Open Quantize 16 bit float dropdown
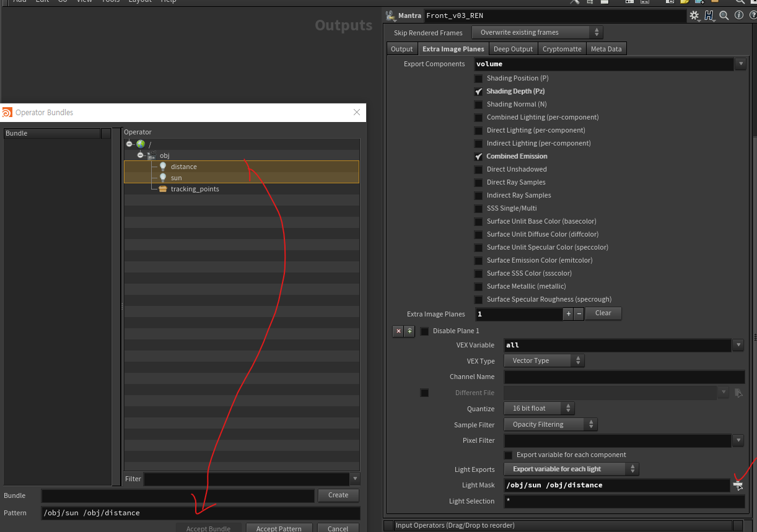The width and height of the screenshot is (757, 532). tap(539, 408)
